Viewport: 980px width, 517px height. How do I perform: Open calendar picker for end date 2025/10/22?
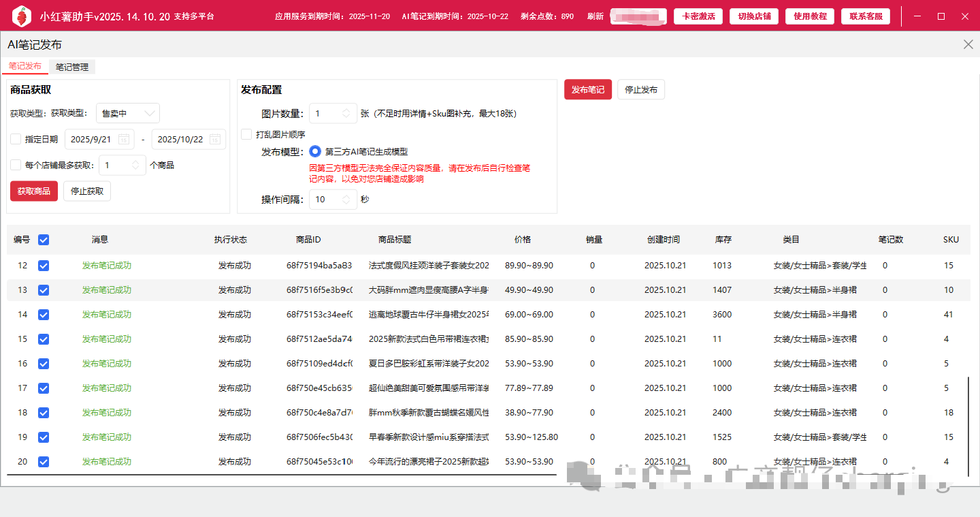[214, 140]
